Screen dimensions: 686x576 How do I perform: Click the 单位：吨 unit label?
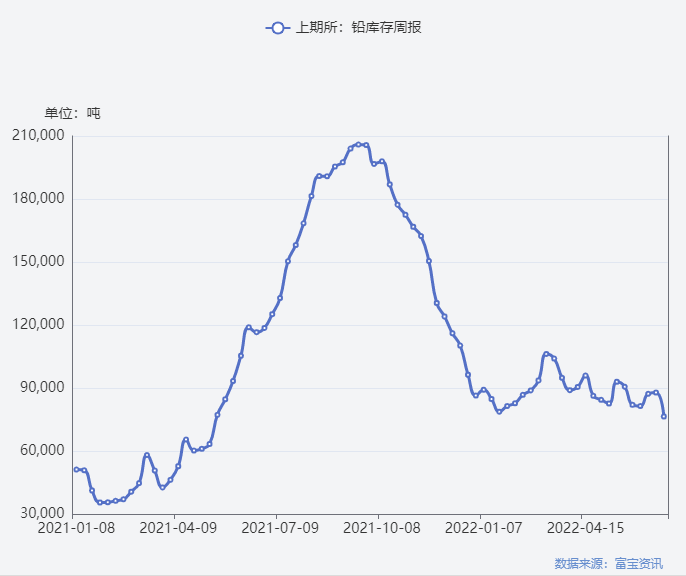72,113
